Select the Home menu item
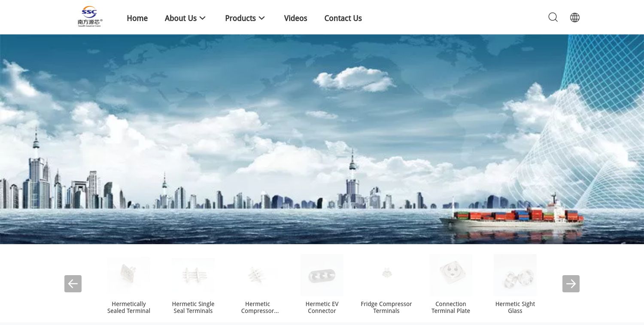The height and width of the screenshot is (325, 644). (x=137, y=18)
